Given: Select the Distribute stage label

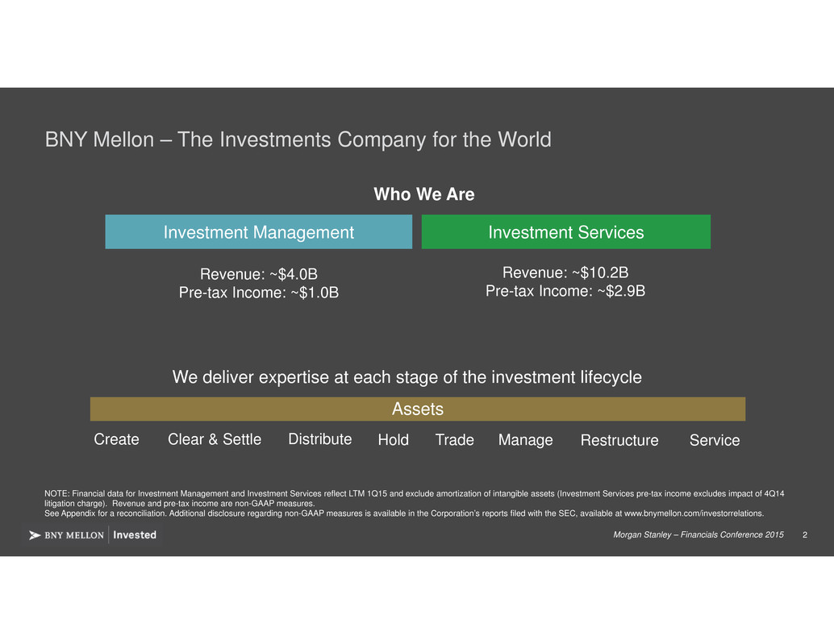Looking at the screenshot, I should coord(319,439).
